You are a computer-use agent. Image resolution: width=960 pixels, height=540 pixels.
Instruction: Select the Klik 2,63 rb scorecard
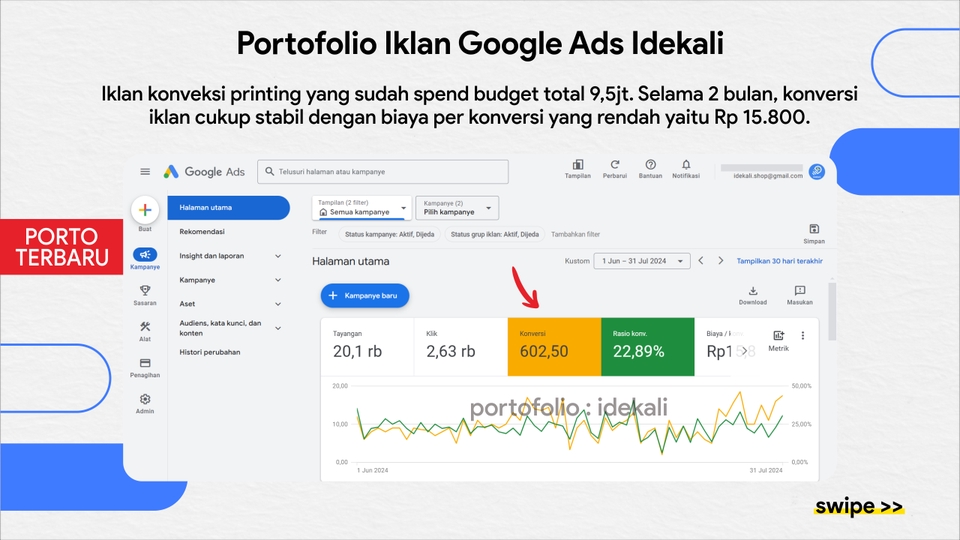pyautogui.click(x=461, y=347)
